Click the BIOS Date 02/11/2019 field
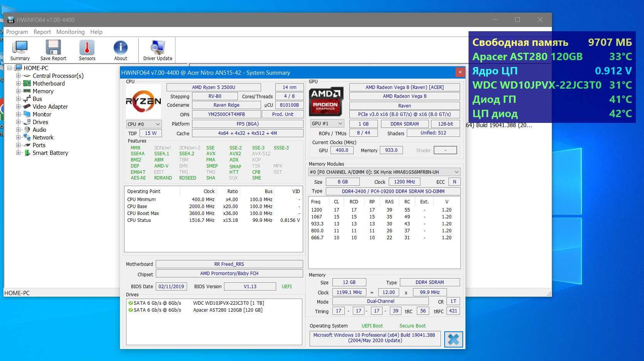The height and width of the screenshot is (361, 644). pyautogui.click(x=171, y=287)
